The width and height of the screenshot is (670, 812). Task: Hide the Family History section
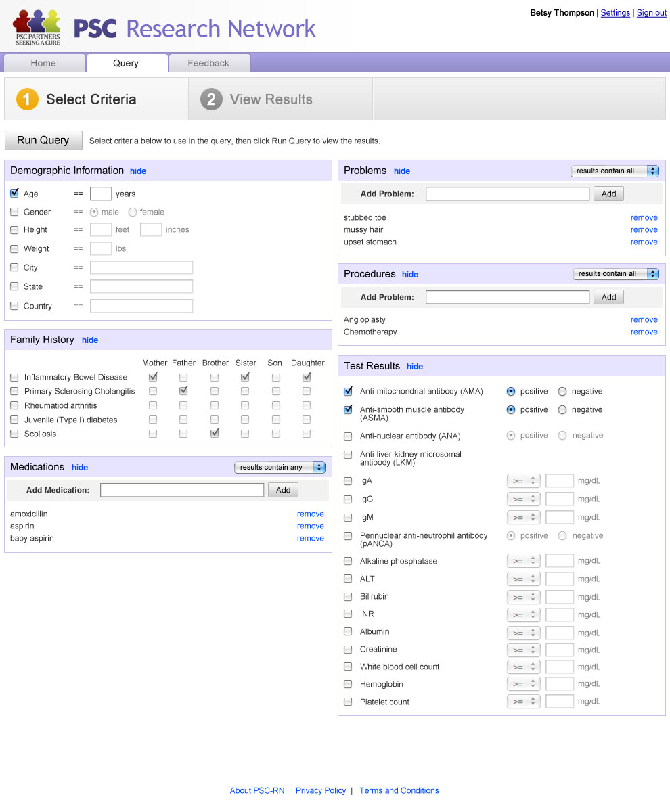pos(90,340)
